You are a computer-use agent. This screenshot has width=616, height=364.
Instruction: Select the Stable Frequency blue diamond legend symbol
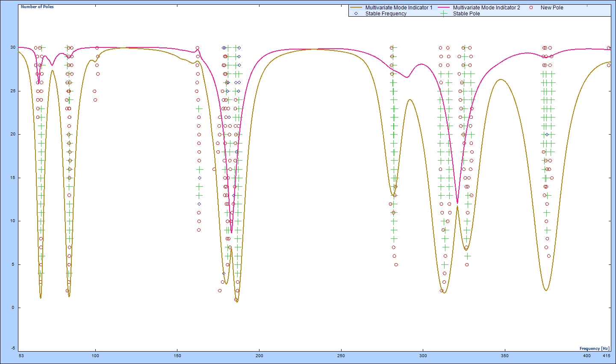356,14
